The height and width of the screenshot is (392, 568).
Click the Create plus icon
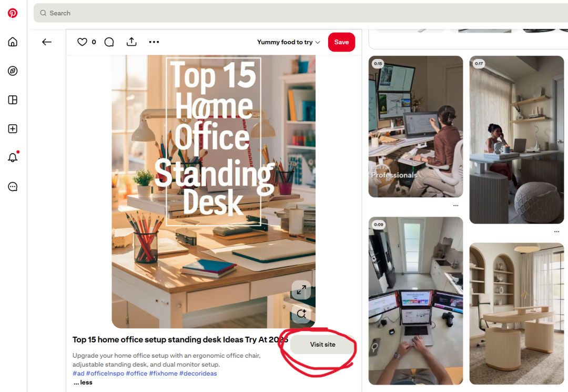coord(13,129)
